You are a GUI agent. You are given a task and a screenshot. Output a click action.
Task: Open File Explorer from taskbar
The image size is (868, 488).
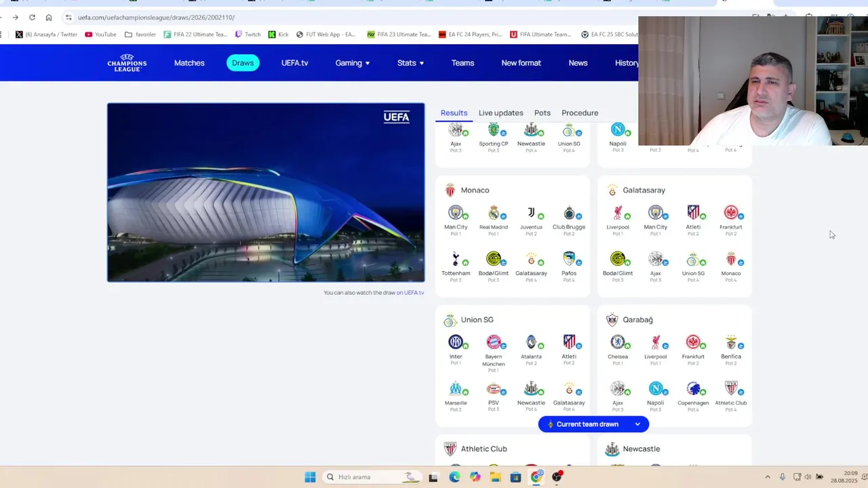click(x=495, y=477)
